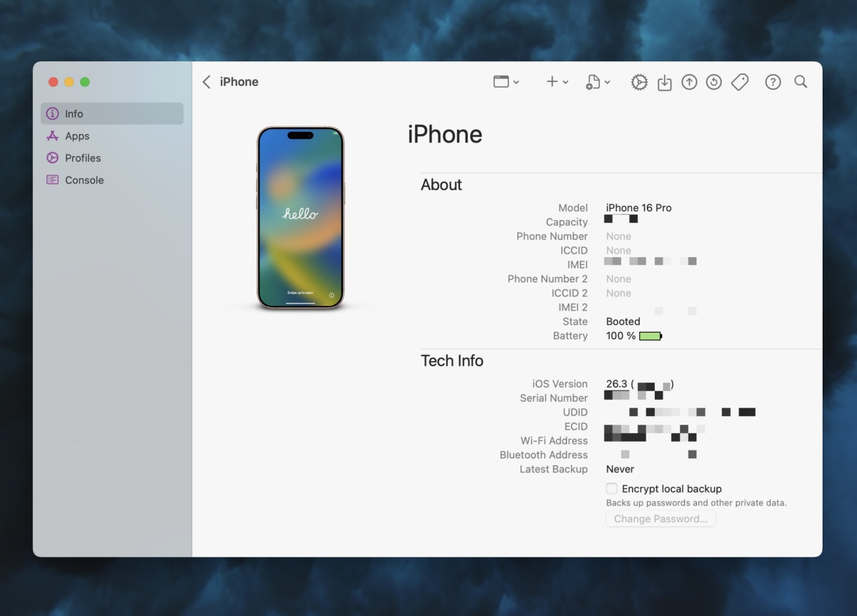Select the State value Booted
This screenshot has height=616, width=857.
[x=623, y=322]
